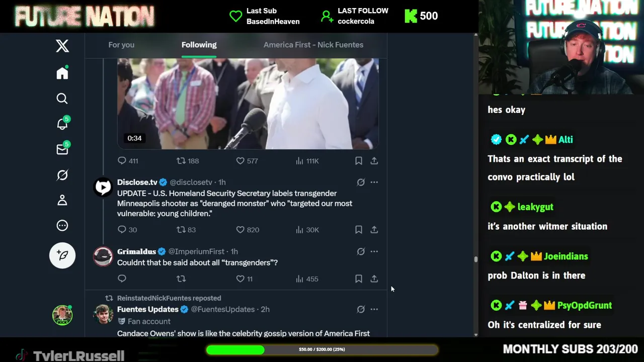Click the page vertical scrollbar thumb

click(x=475, y=259)
